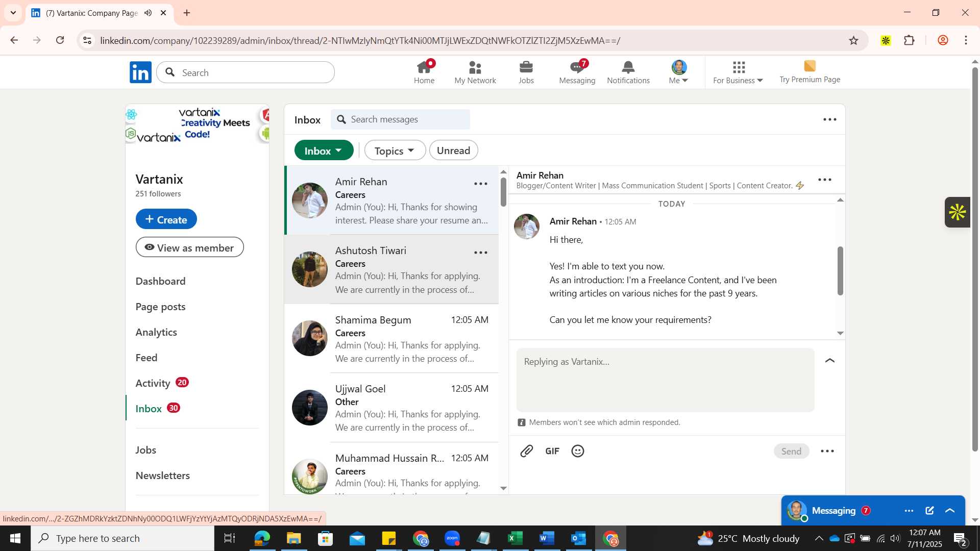Open My Network page

(475, 72)
